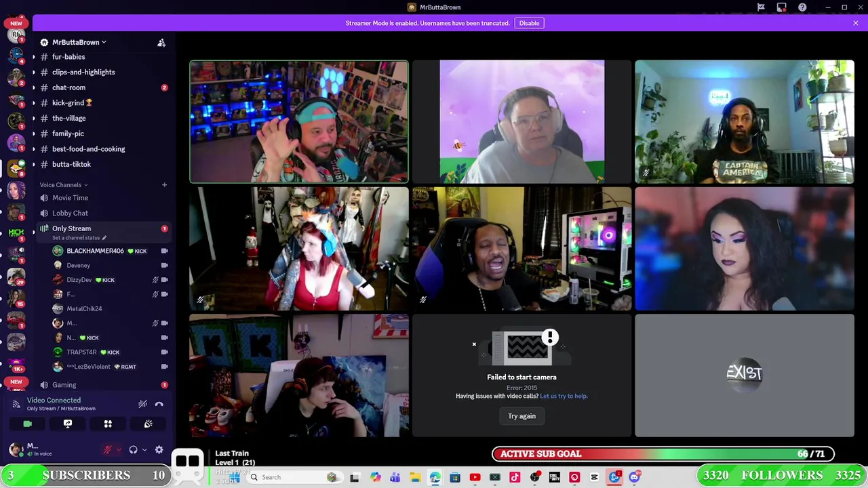This screenshot has height=488, width=868.
Task: Open the activities launcher button
Action: tap(108, 424)
